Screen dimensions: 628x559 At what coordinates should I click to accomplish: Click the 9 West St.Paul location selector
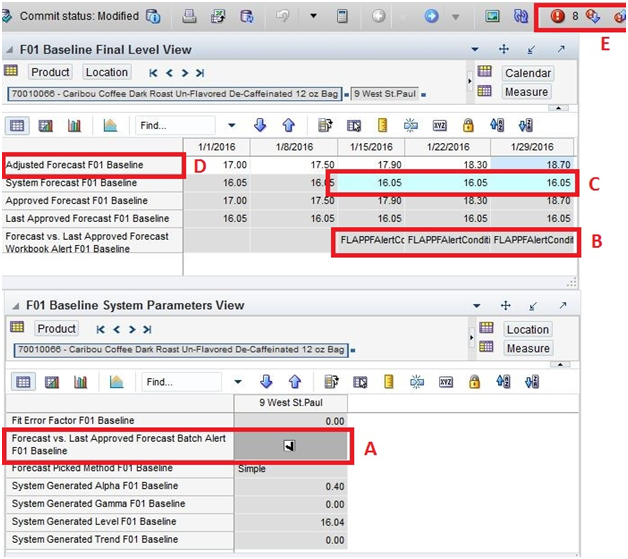(385, 94)
